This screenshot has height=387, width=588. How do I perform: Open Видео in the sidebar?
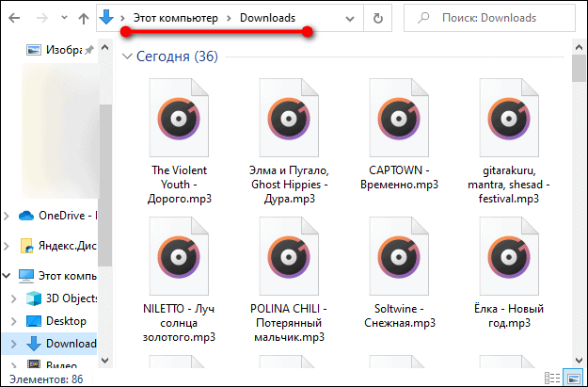(61, 364)
